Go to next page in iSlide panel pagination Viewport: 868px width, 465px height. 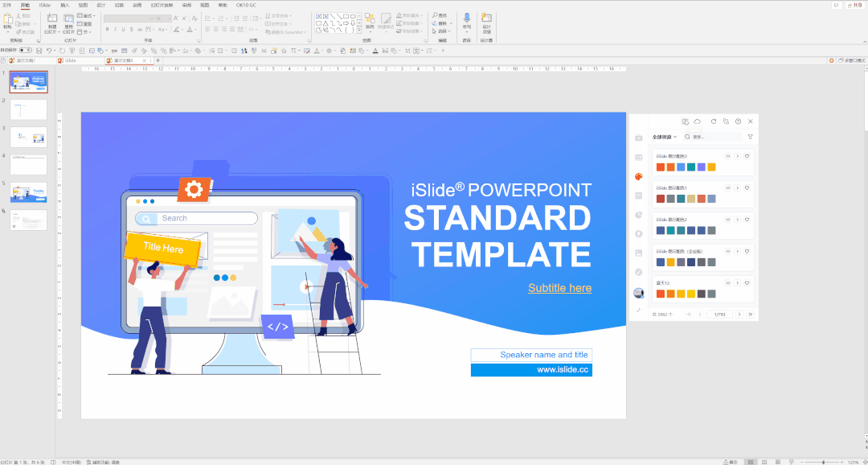pos(741,315)
